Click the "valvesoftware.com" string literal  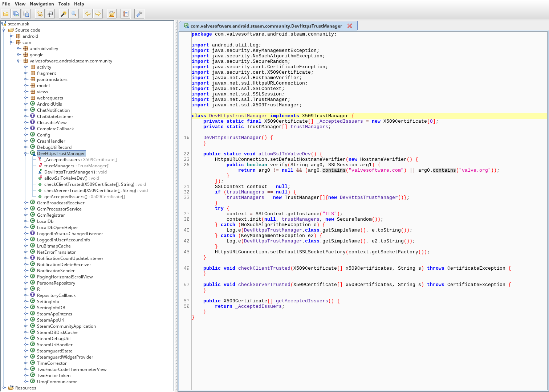376,170
